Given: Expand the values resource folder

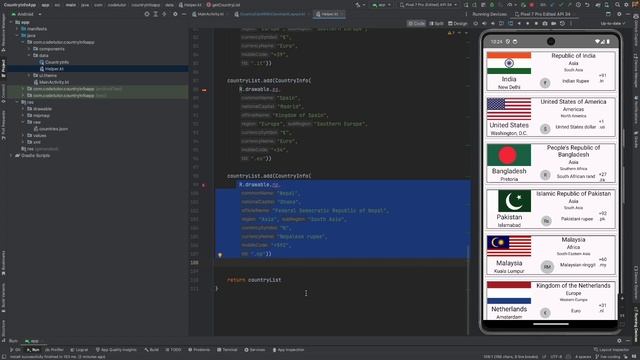Looking at the screenshot, I should click(23, 136).
